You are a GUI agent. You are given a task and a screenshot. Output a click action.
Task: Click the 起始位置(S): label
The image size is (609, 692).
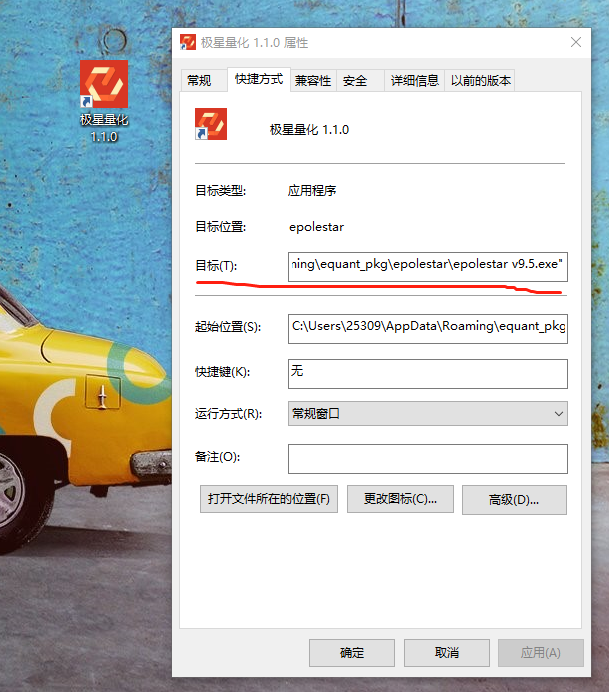[228, 327]
